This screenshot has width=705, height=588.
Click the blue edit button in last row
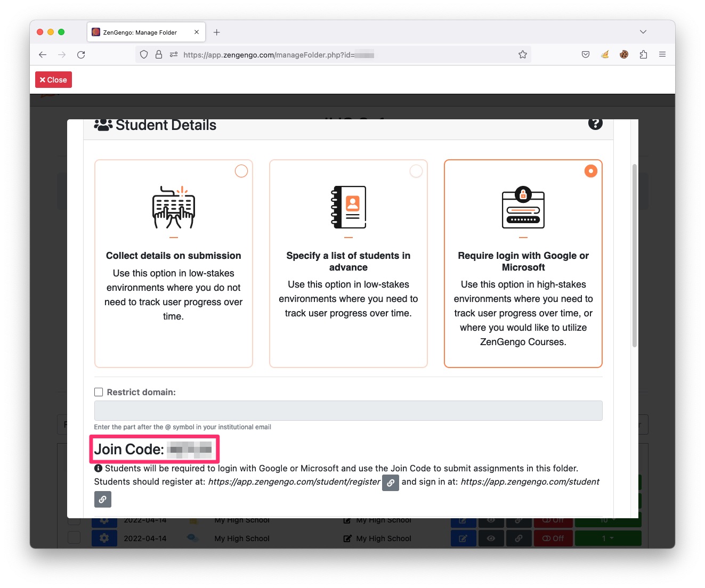tap(464, 538)
